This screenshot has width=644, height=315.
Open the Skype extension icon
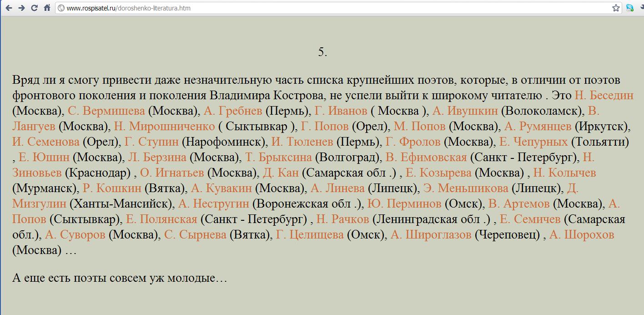pos(629,8)
